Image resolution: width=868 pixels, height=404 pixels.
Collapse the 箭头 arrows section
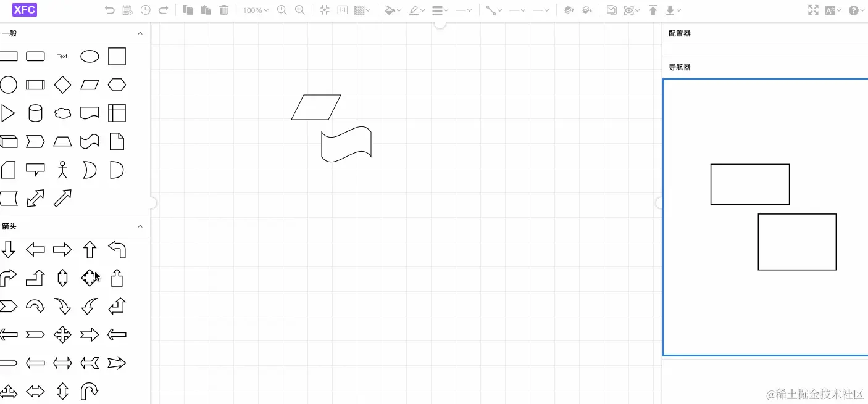pyautogui.click(x=140, y=226)
